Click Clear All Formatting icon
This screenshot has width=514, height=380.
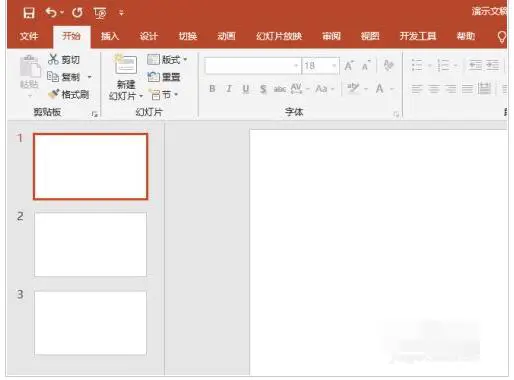(388, 66)
